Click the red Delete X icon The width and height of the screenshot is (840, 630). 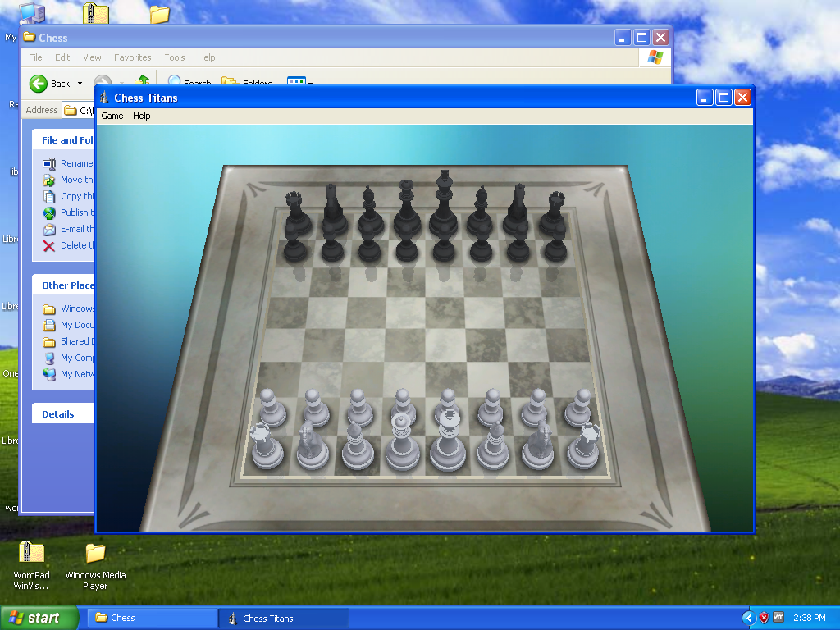pos(48,246)
